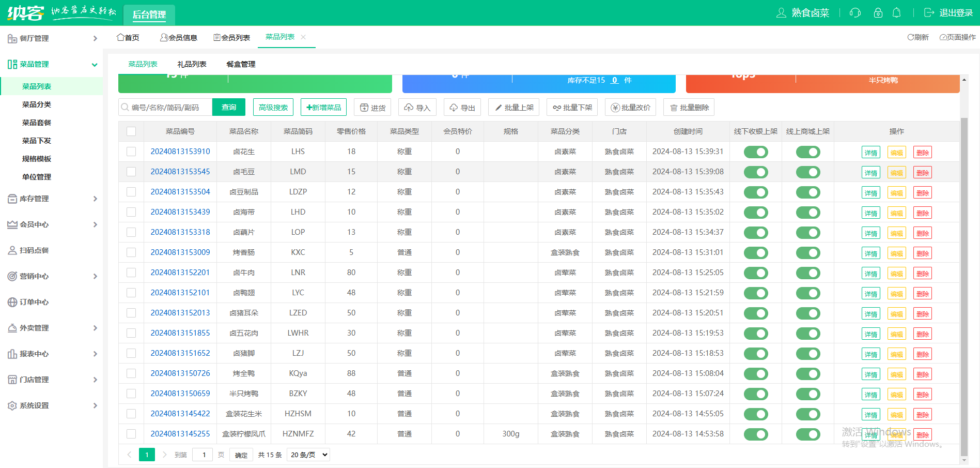Image resolution: width=980 pixels, height=468 pixels.
Task: Click the 批量改价 batch price button
Action: (631, 108)
